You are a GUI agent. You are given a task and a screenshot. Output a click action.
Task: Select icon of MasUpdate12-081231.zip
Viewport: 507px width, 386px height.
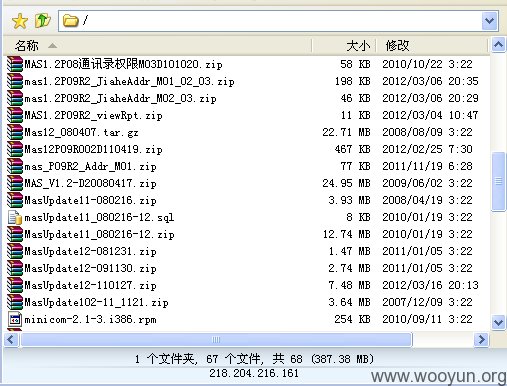(15, 251)
